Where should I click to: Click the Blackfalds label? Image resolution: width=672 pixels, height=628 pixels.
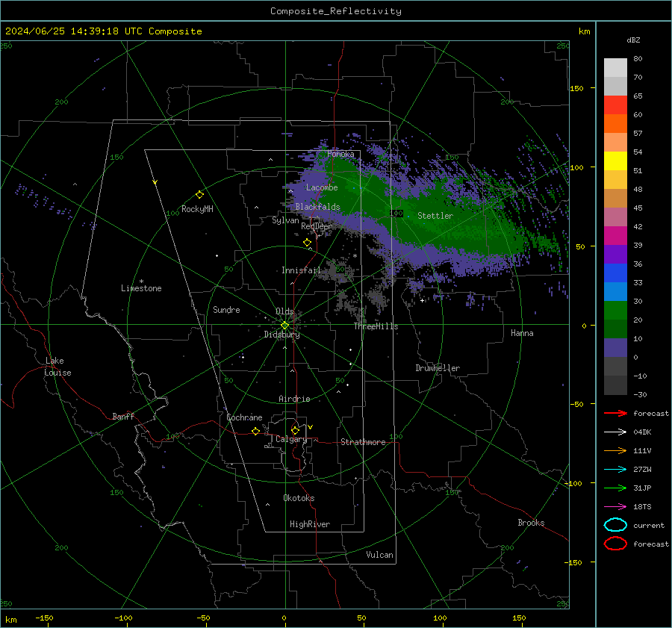[x=317, y=207]
